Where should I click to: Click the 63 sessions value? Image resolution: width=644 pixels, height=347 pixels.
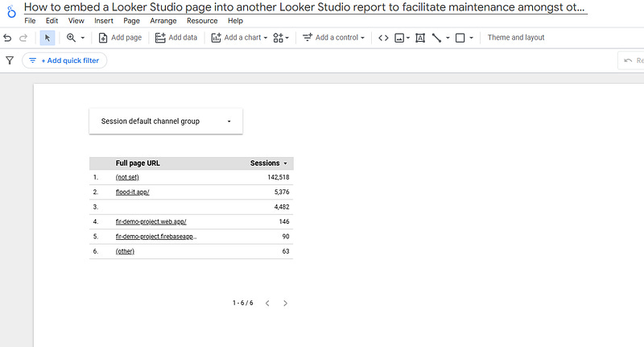286,251
